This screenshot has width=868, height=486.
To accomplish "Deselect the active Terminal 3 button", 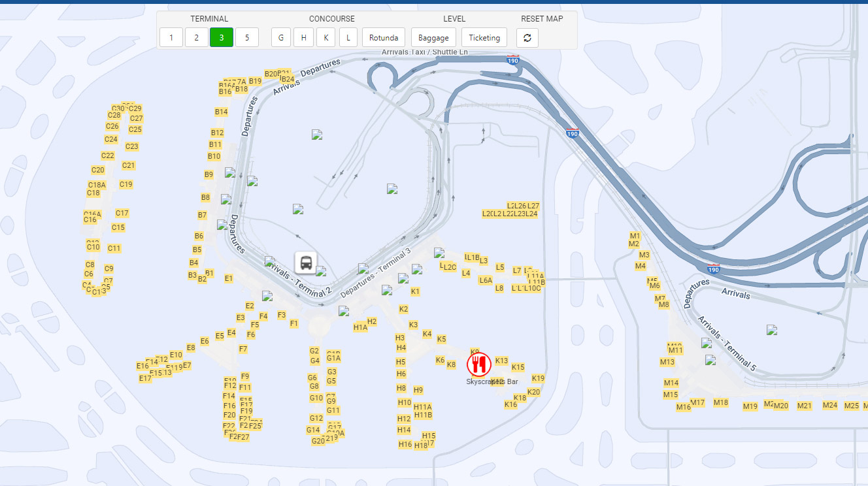I will pos(222,38).
